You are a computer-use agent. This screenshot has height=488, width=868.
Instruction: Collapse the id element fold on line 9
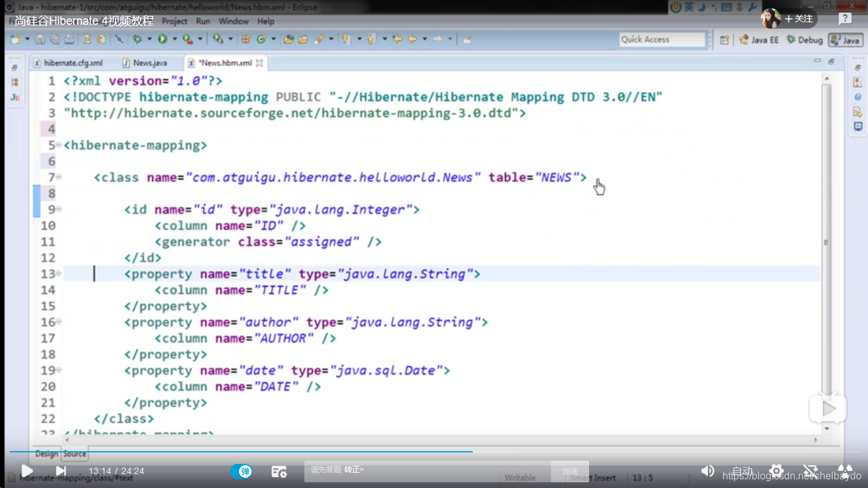pos(58,209)
